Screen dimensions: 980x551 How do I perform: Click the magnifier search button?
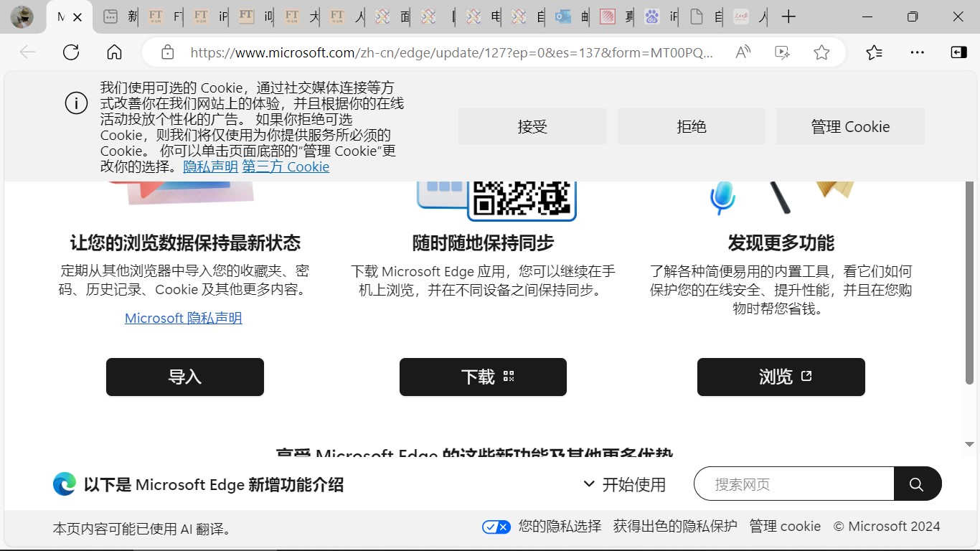(917, 484)
